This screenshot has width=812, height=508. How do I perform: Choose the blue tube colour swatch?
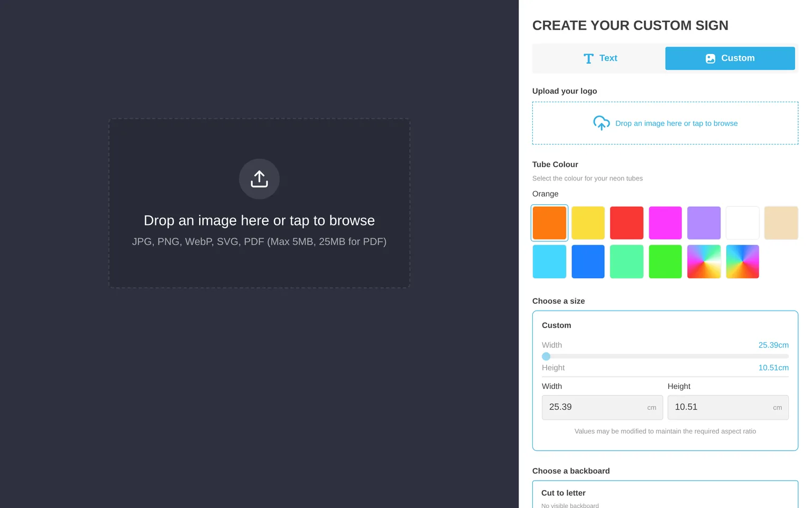pyautogui.click(x=588, y=261)
